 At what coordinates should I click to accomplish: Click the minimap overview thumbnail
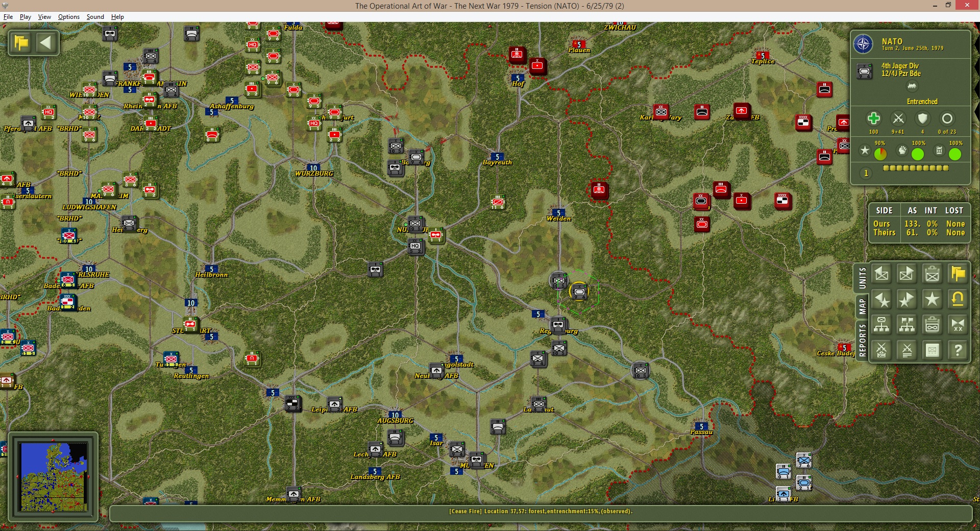click(x=53, y=477)
